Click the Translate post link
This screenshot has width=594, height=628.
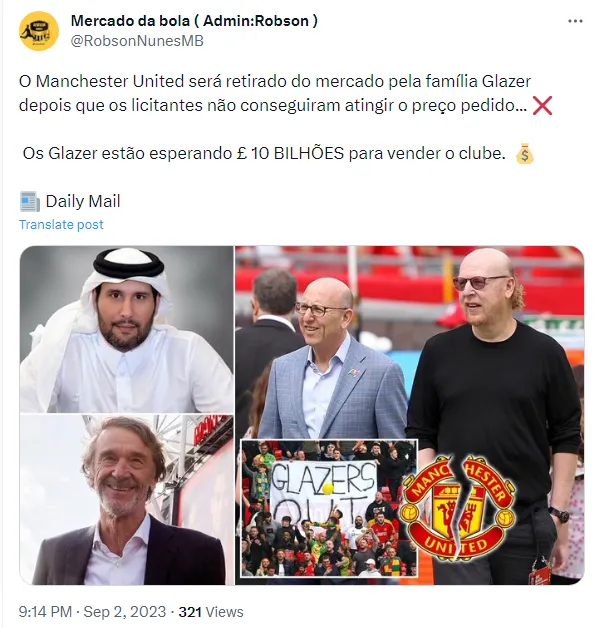(x=61, y=225)
